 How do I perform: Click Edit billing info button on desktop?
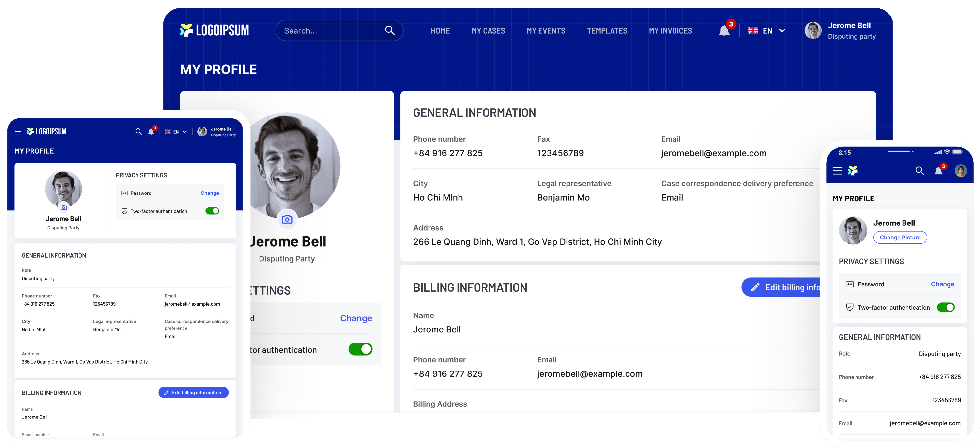click(781, 287)
